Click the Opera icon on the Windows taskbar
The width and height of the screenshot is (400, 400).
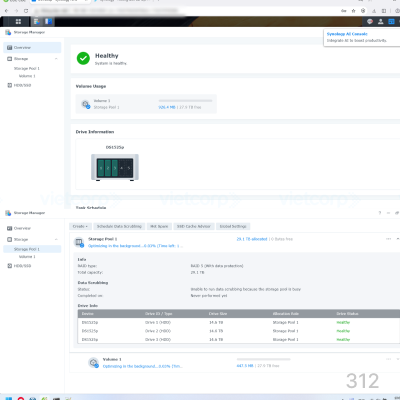pyautogui.click(x=21, y=398)
